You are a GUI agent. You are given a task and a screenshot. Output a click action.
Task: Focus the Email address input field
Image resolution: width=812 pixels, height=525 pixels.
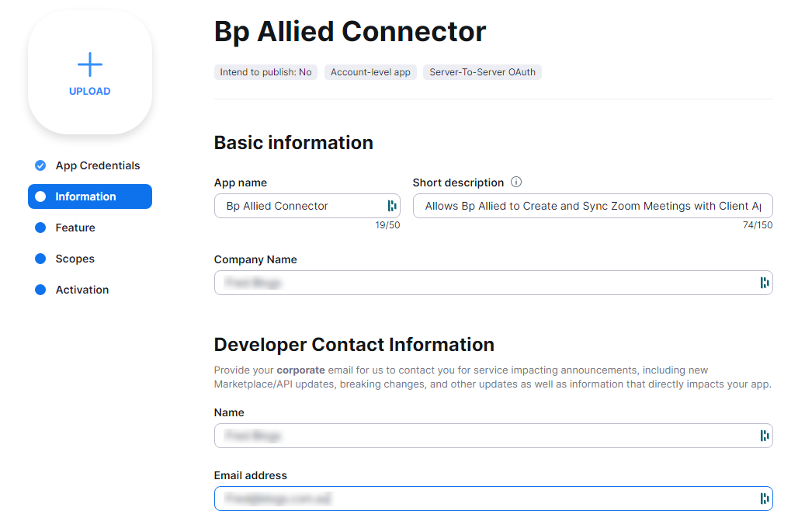pyautogui.click(x=494, y=499)
